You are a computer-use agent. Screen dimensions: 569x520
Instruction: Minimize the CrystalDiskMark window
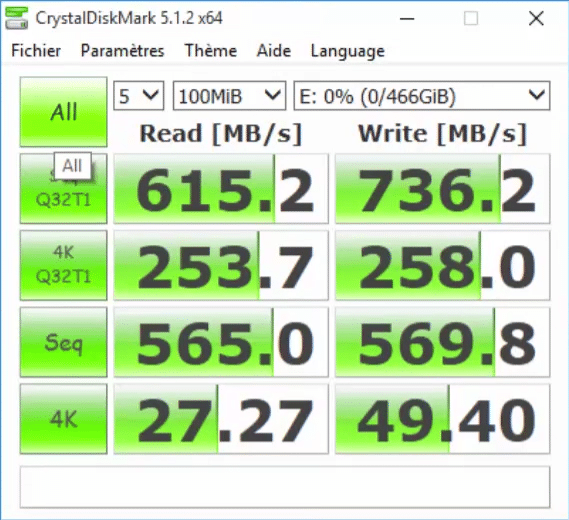[407, 18]
